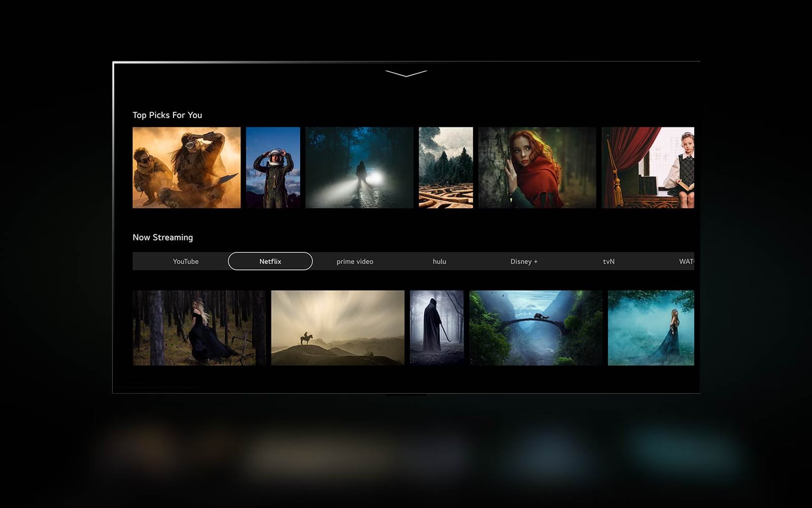Play the woman in teal misty forest thumbnail
Viewport: 812px width, 508px height.
click(651, 328)
